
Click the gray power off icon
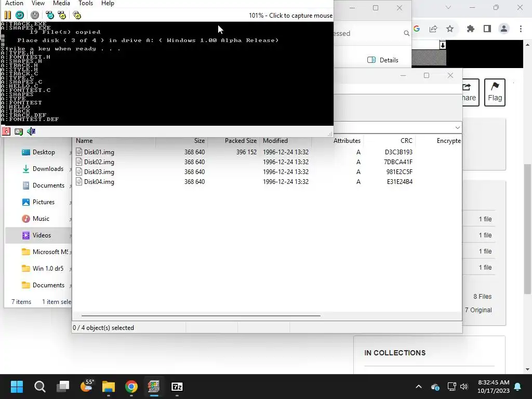tap(35, 15)
